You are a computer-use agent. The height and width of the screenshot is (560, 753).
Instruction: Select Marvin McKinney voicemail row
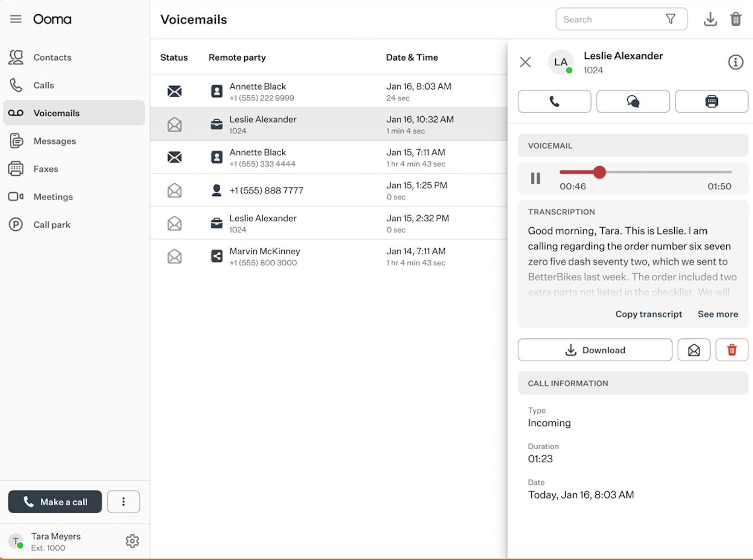coord(329,256)
